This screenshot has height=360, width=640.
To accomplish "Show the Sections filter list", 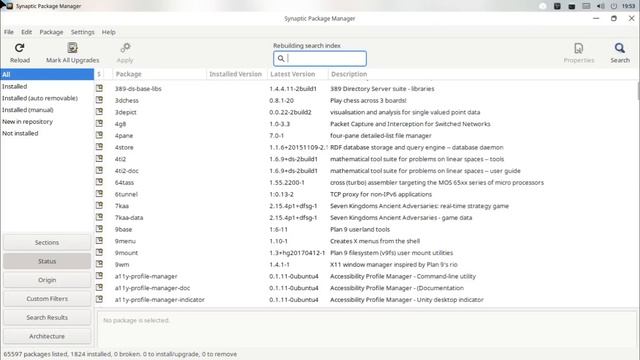I will pyautogui.click(x=47, y=242).
